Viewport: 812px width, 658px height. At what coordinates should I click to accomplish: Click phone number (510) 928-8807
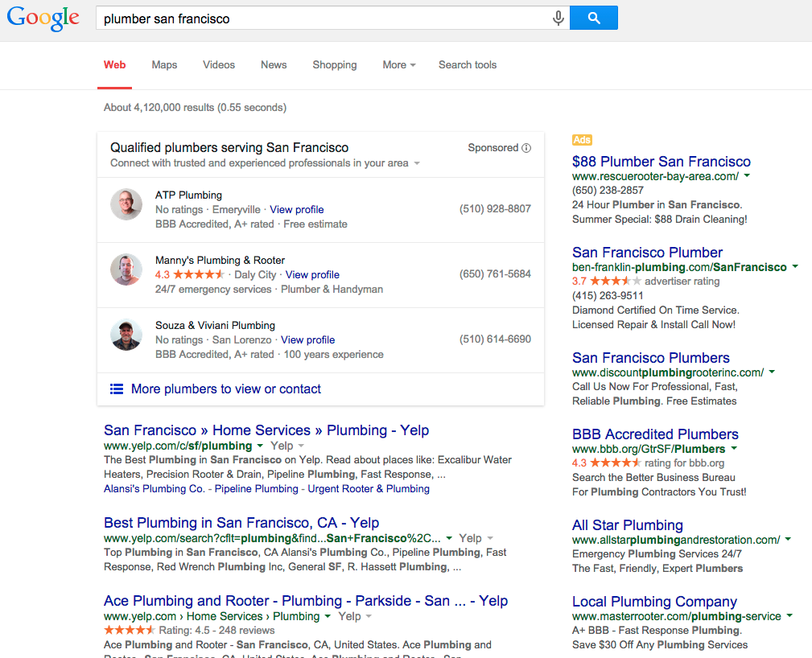pos(495,208)
